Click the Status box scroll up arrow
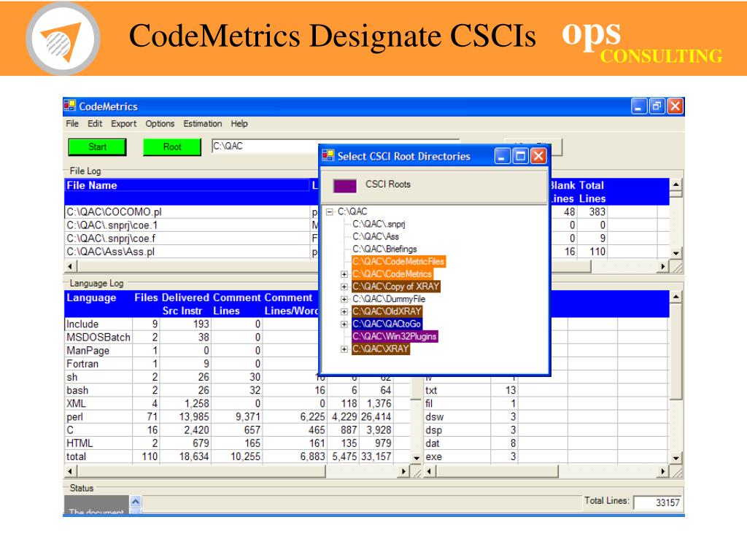Image resolution: width=747 pixels, height=560 pixels. point(136,502)
